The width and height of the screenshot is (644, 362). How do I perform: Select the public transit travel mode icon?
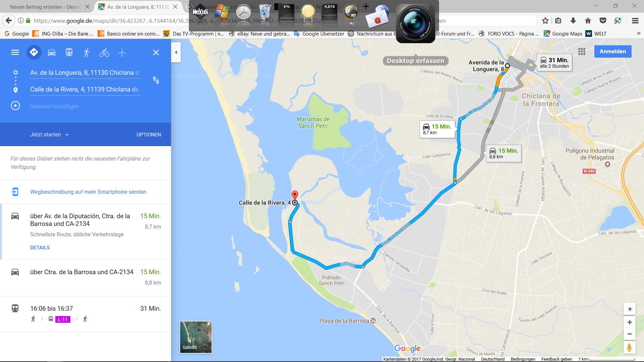pos(69,53)
